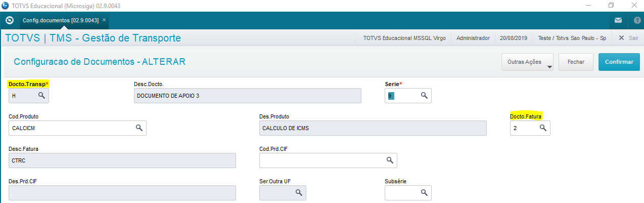This screenshot has height=203, width=644.
Task: Open lookup magnifier for Serie field
Action: [424, 95]
